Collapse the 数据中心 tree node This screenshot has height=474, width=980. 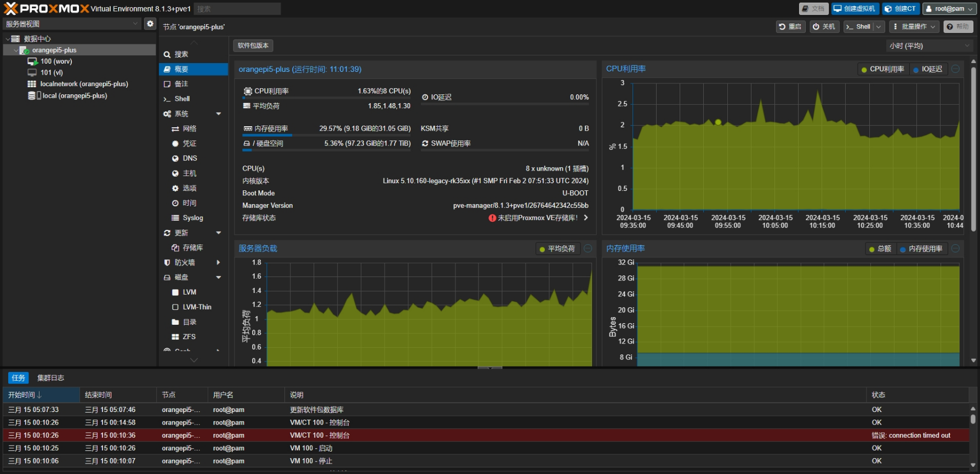point(8,38)
